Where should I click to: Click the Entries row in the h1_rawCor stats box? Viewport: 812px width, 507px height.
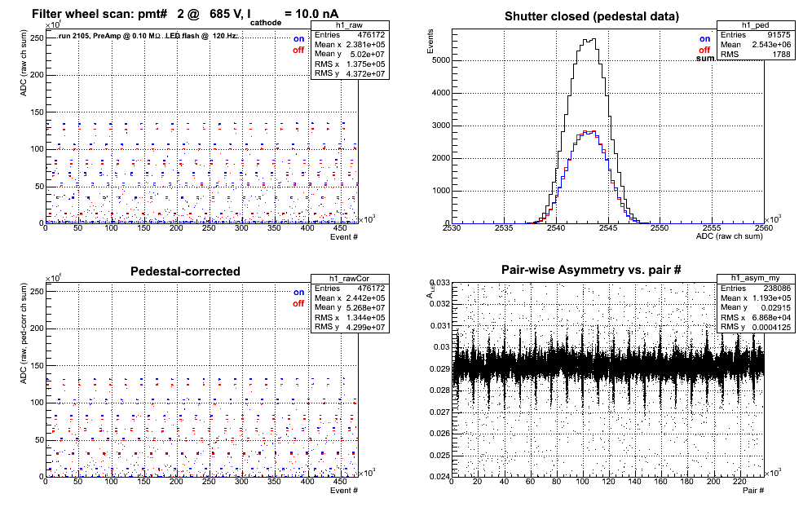coord(350,288)
